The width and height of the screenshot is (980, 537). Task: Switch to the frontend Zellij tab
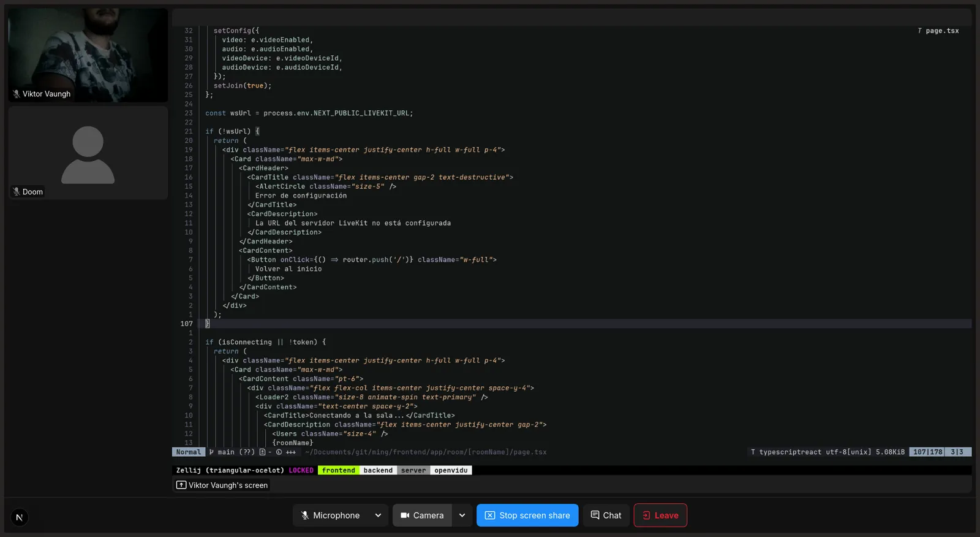coord(339,471)
